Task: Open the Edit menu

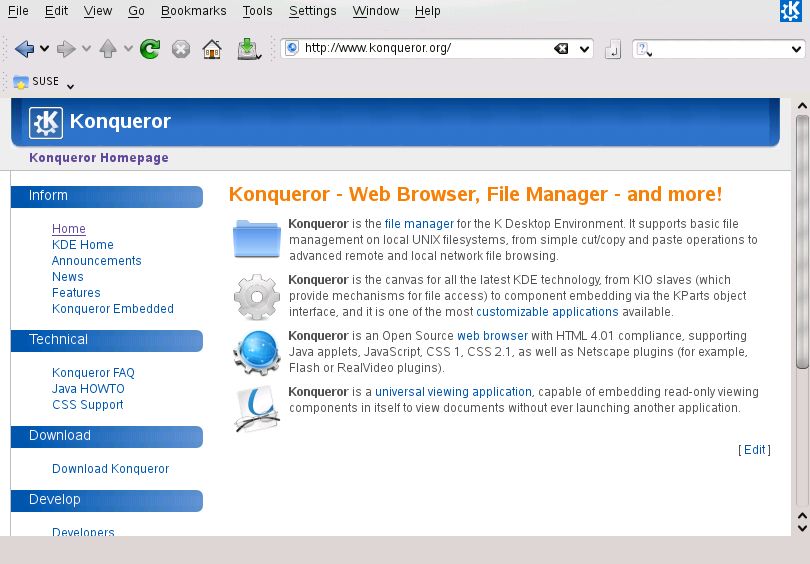Action: [56, 11]
